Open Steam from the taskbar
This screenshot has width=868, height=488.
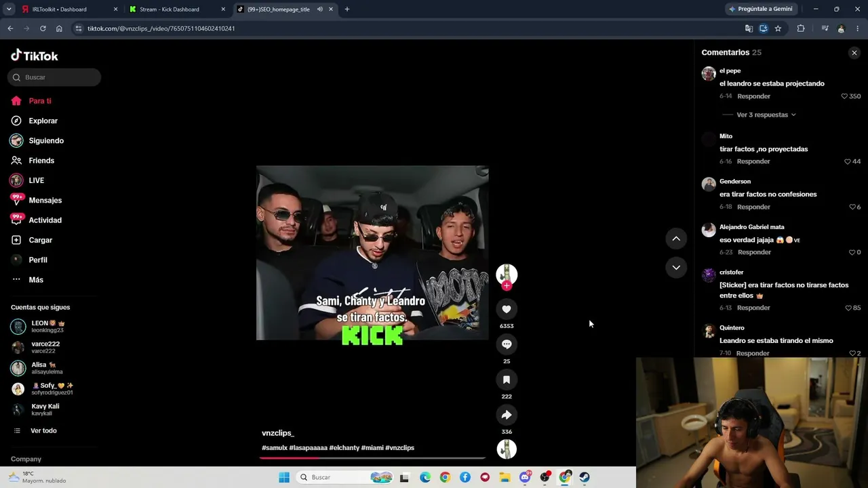[x=585, y=477]
